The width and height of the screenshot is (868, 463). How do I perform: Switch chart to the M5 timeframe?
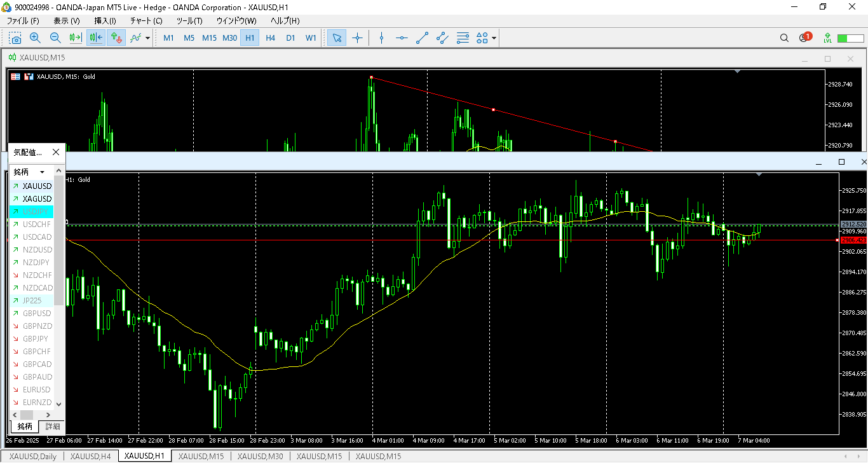[189, 38]
